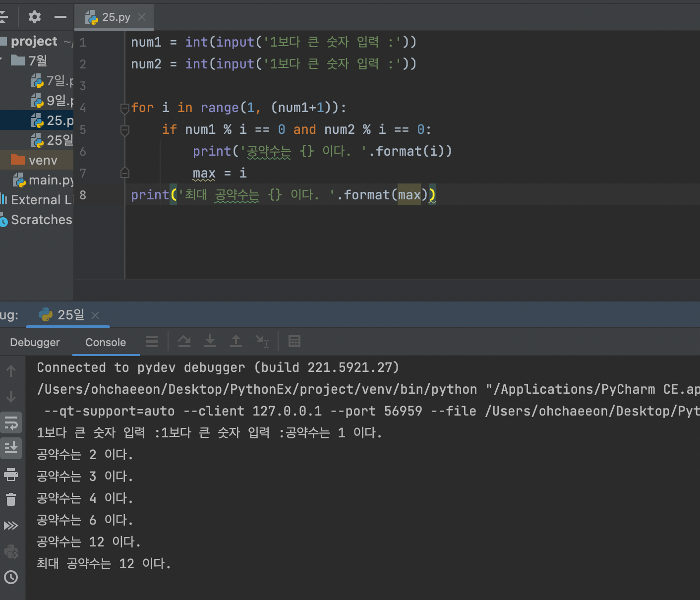The width and height of the screenshot is (700, 600).
Task: Open the Console tab
Action: (x=106, y=342)
